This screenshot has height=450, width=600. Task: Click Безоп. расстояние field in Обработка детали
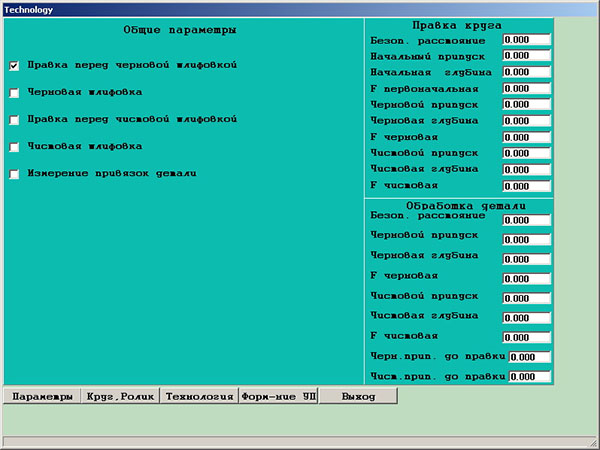[527, 220]
